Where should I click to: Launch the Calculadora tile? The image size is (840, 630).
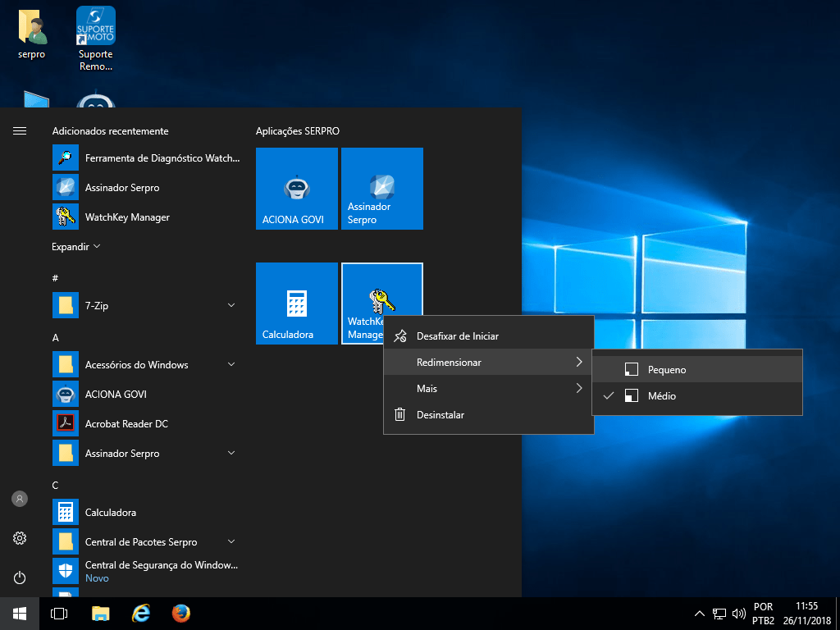[x=296, y=304]
